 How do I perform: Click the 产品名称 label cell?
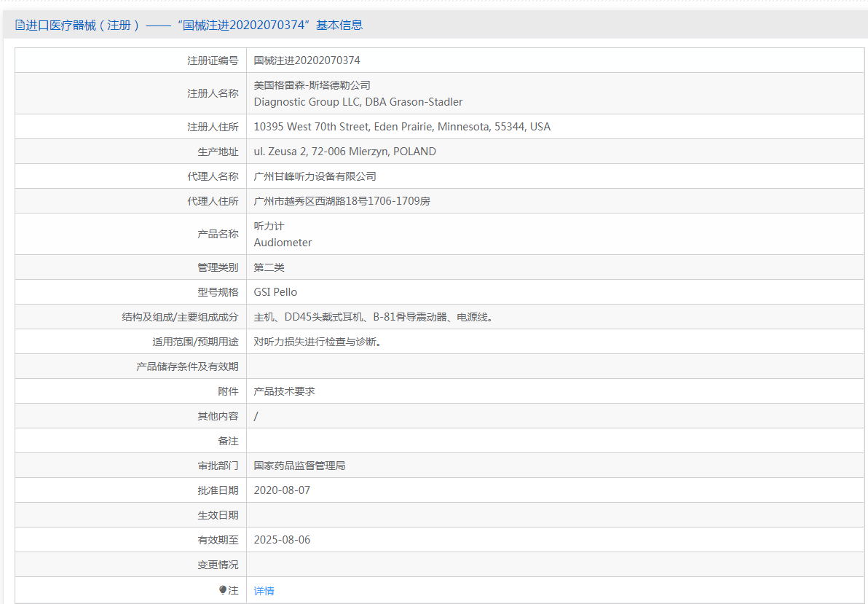pos(130,234)
